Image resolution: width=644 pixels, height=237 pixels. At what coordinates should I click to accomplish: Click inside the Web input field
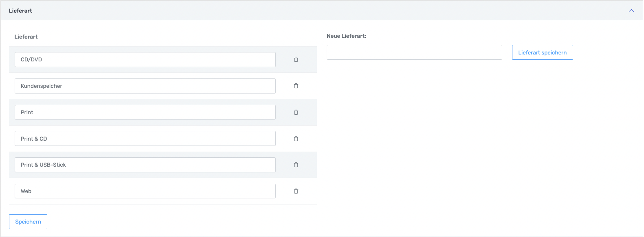point(145,191)
